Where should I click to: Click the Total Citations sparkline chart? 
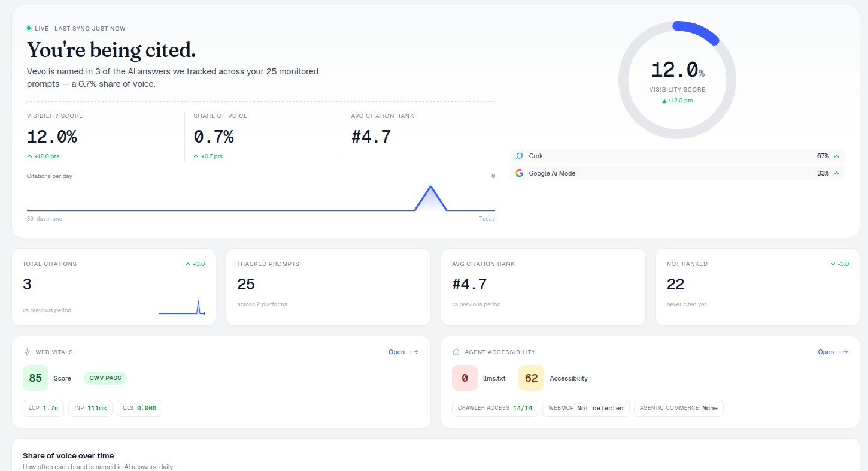(x=181, y=307)
